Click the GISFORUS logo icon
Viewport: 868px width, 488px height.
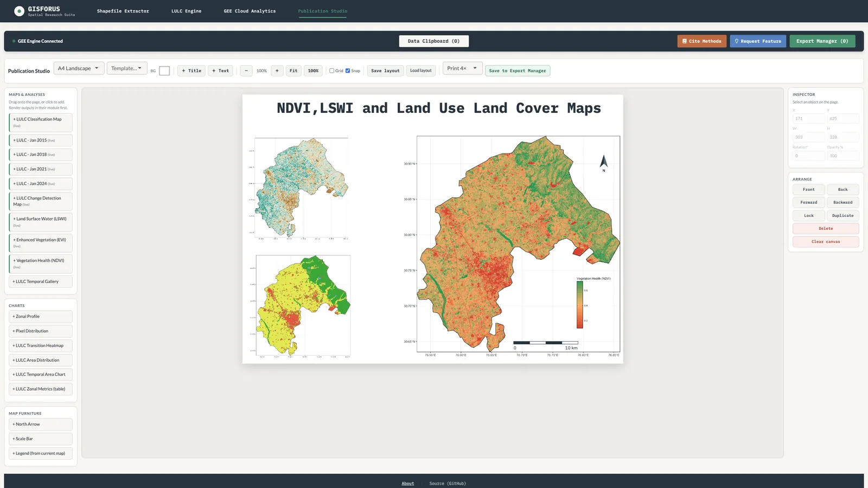point(19,11)
